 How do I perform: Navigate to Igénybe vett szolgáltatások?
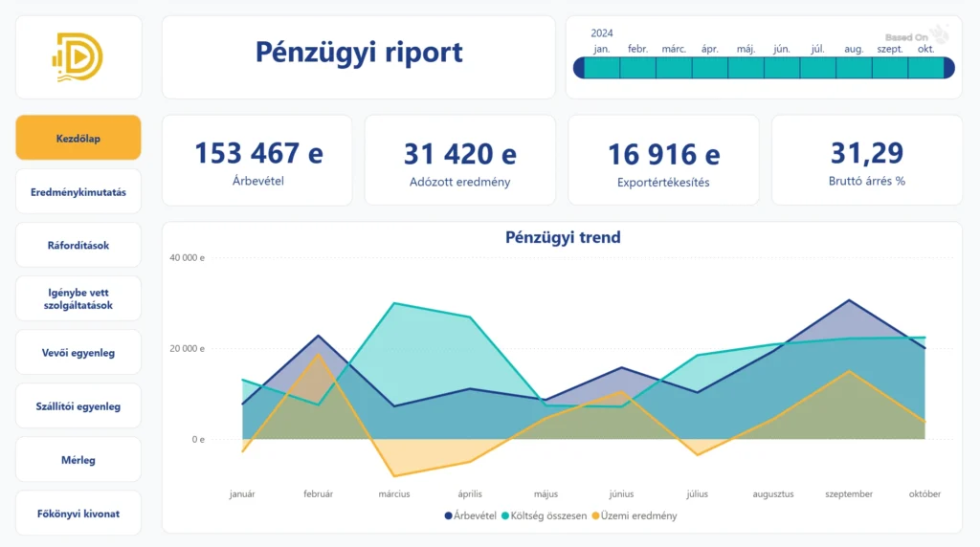(78, 298)
